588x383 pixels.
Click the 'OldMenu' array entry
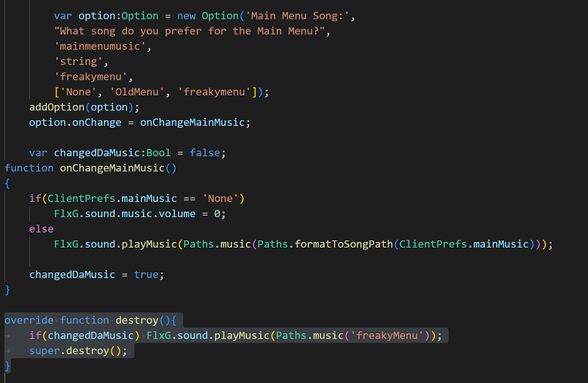click(137, 92)
